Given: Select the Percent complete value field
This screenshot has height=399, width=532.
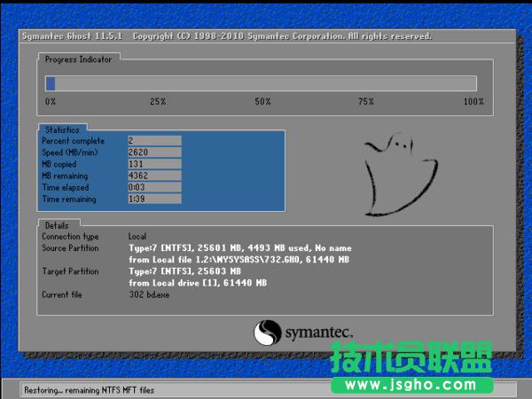Looking at the screenshot, I should click(x=153, y=141).
